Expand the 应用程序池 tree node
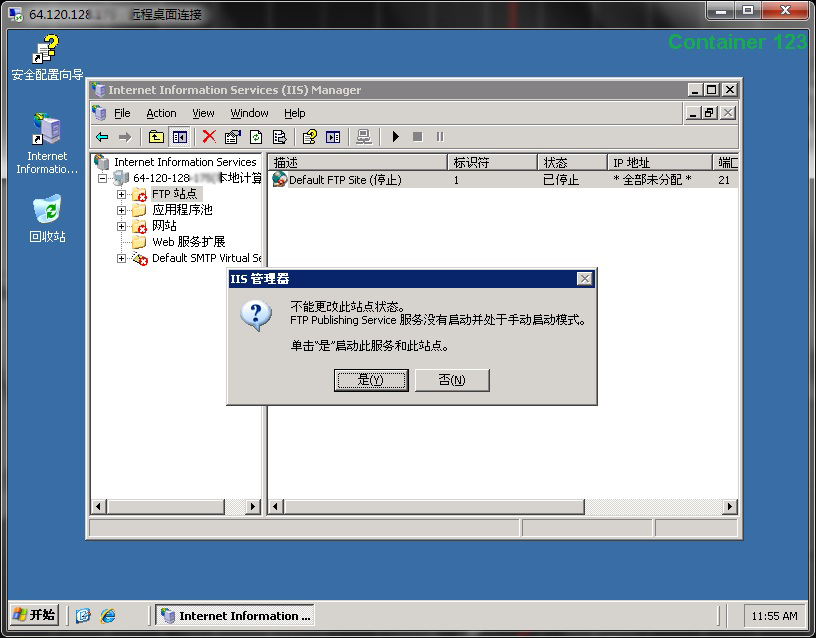Viewport: 816px width, 638px height. [122, 210]
